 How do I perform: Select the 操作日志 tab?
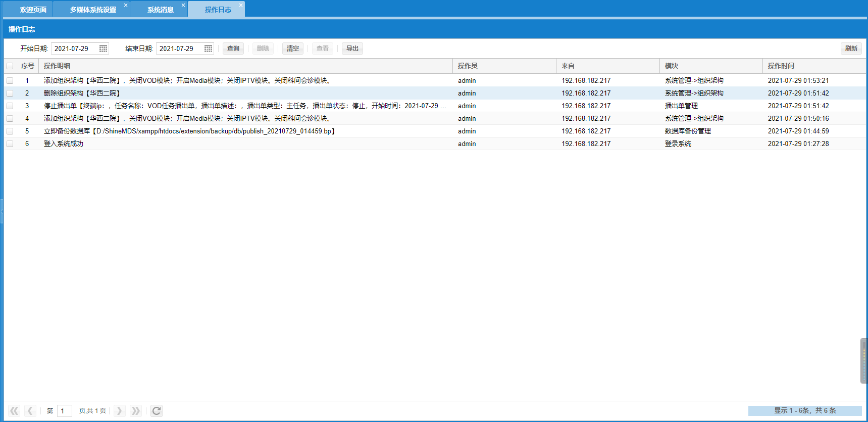coord(218,10)
